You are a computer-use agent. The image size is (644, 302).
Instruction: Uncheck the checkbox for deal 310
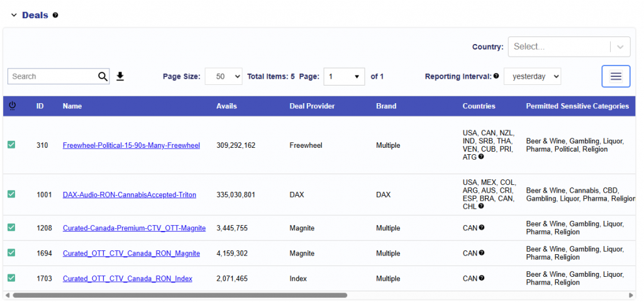[x=11, y=145]
